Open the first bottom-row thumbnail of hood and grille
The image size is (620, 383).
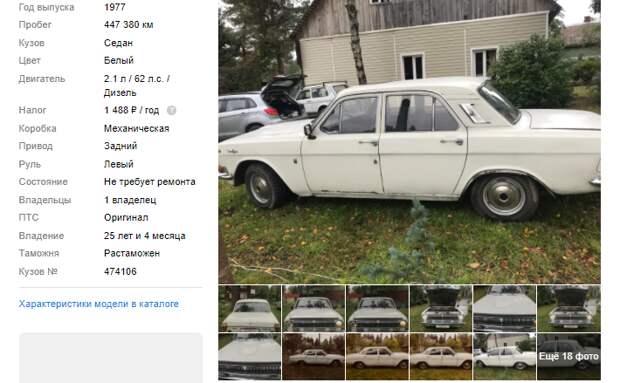(250, 357)
